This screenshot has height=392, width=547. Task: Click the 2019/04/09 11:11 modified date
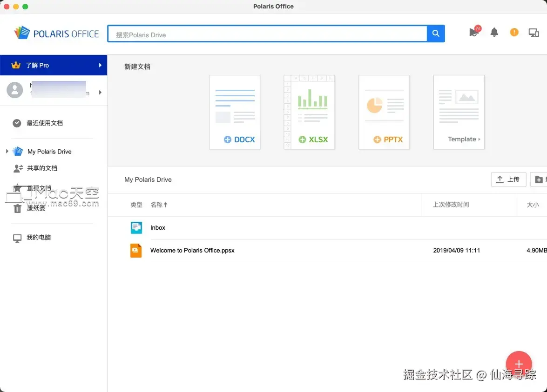coord(456,251)
